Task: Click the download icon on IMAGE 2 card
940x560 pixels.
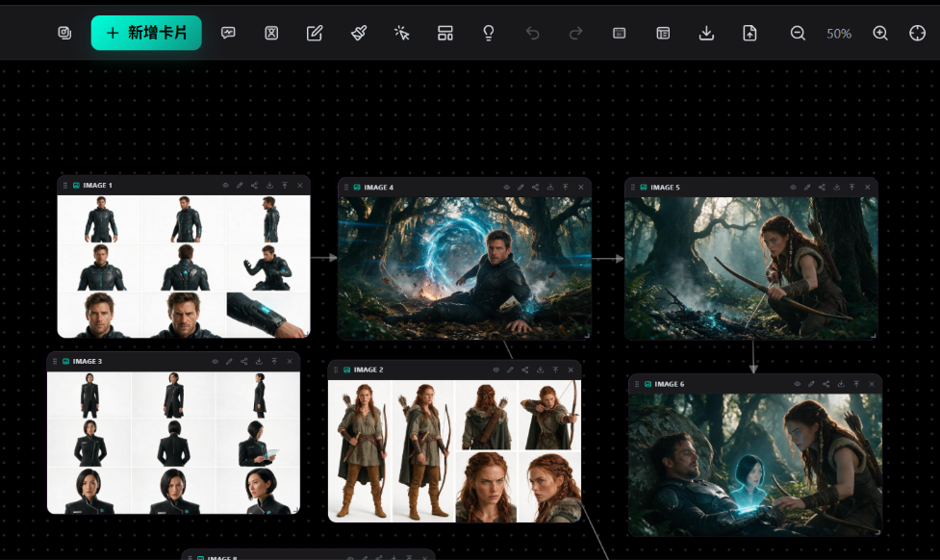Action: tap(540, 369)
